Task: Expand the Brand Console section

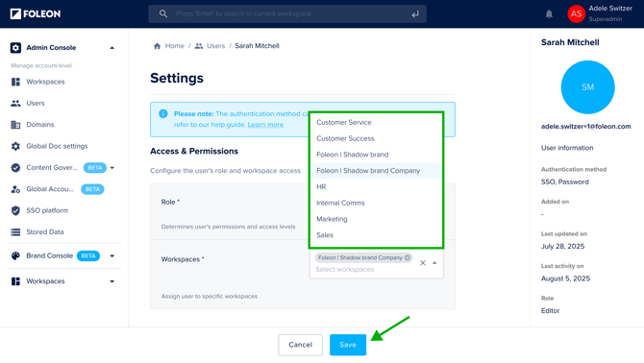Action: click(112, 256)
